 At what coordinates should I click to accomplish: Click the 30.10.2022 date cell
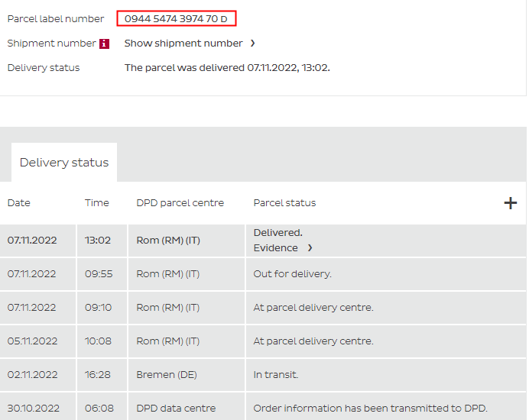[x=32, y=409]
